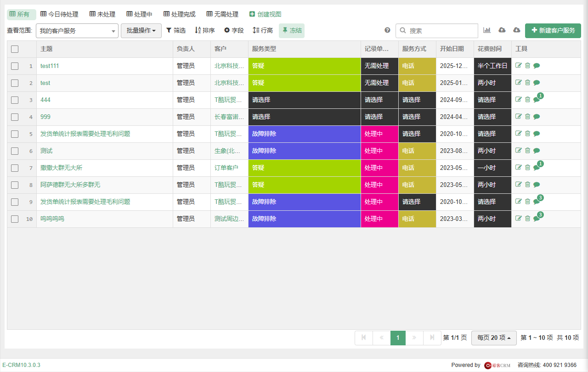The width and height of the screenshot is (588, 372).
Task: Delete the 999 record
Action: (x=527, y=117)
